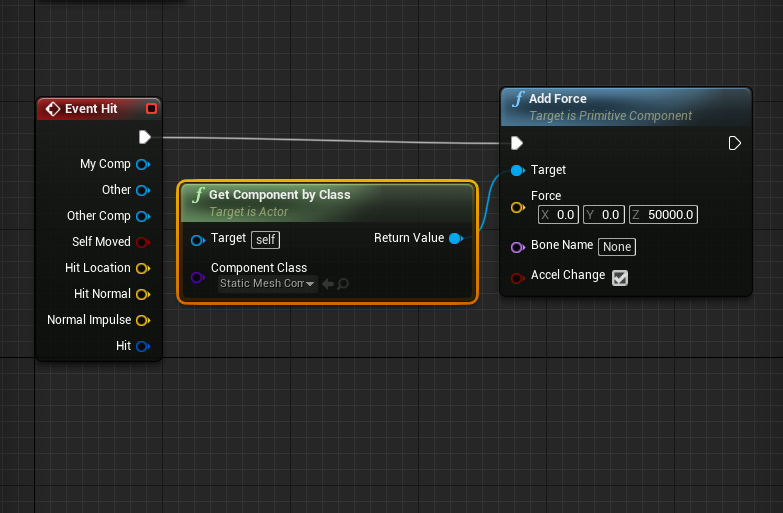Click the Normal Impulse vector pin
Image resolution: width=783 pixels, height=513 pixels.
click(143, 320)
